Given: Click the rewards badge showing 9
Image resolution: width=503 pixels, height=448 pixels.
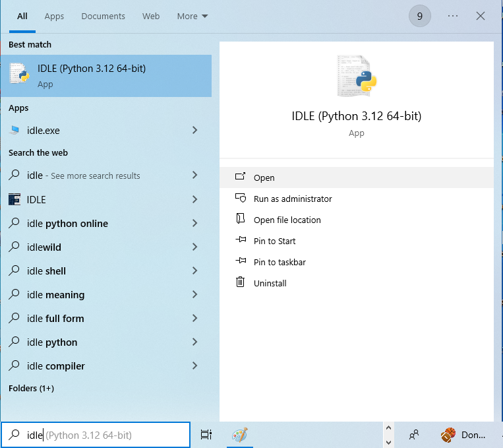Looking at the screenshot, I should [x=419, y=16].
